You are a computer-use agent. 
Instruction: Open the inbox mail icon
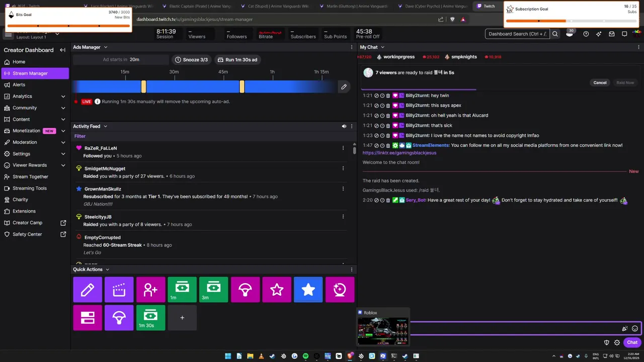click(x=612, y=34)
